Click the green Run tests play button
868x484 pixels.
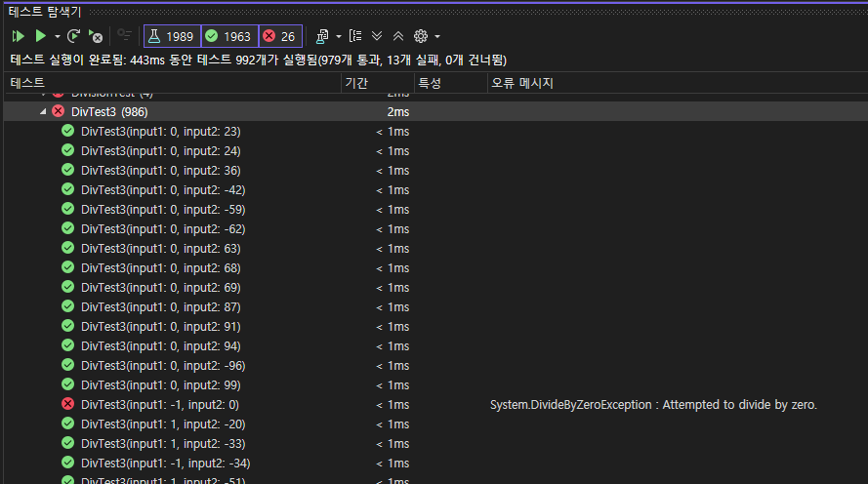click(x=40, y=36)
